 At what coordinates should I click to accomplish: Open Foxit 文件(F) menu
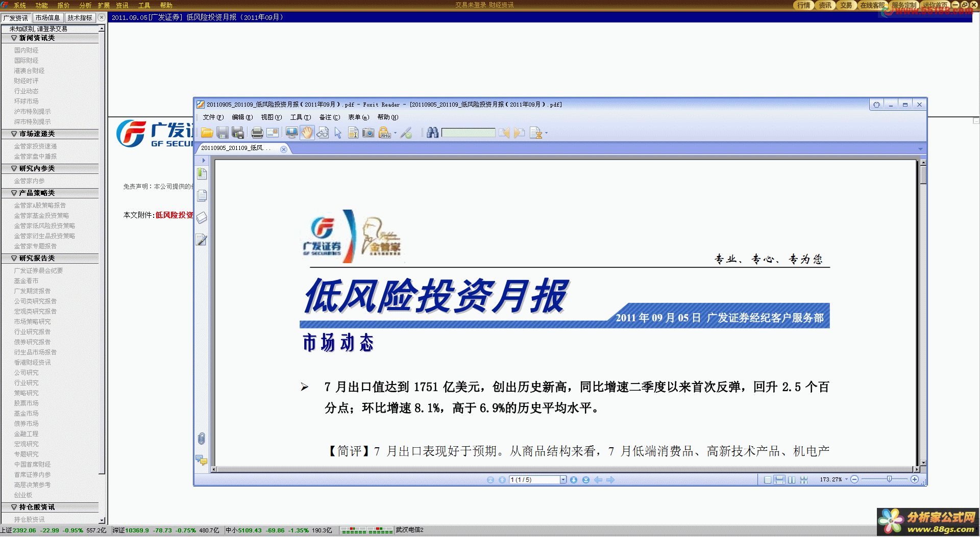[x=213, y=117]
